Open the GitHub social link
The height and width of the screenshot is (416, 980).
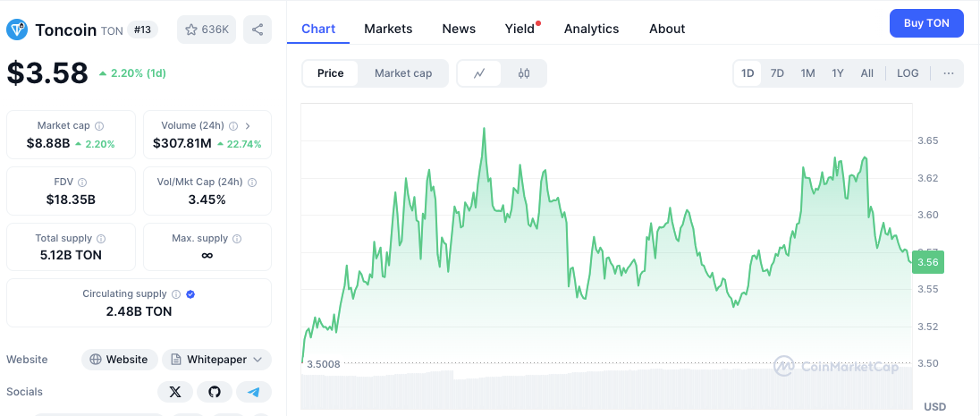pyautogui.click(x=215, y=392)
